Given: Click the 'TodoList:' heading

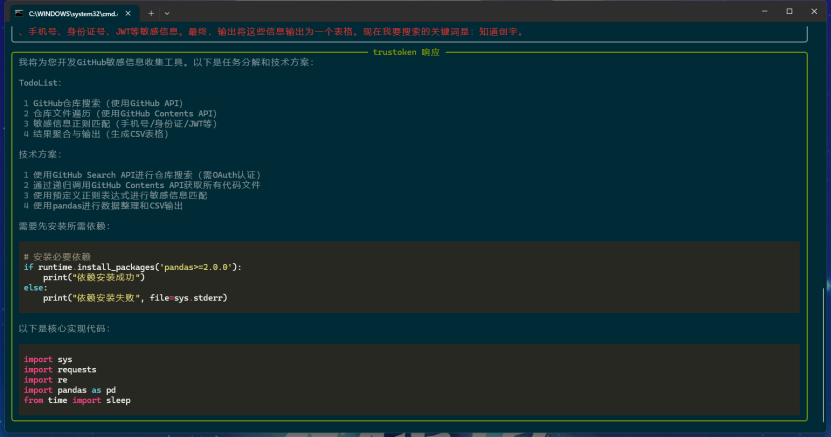Looking at the screenshot, I should [40, 83].
